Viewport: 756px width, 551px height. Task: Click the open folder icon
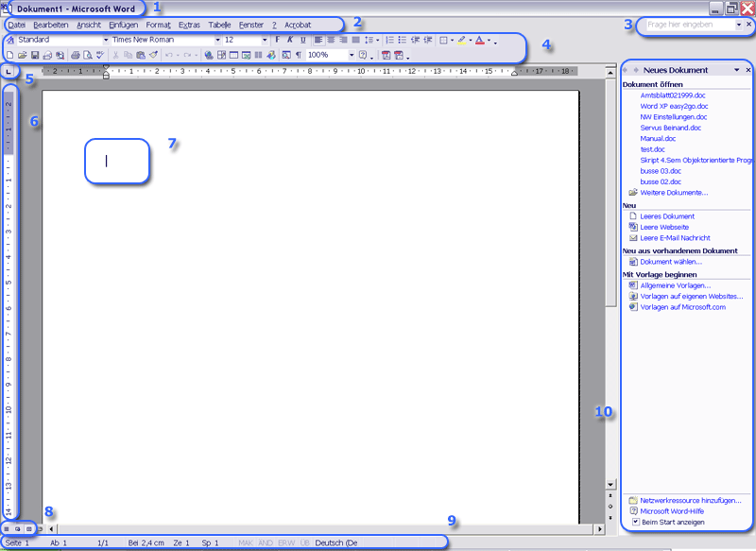coord(22,55)
